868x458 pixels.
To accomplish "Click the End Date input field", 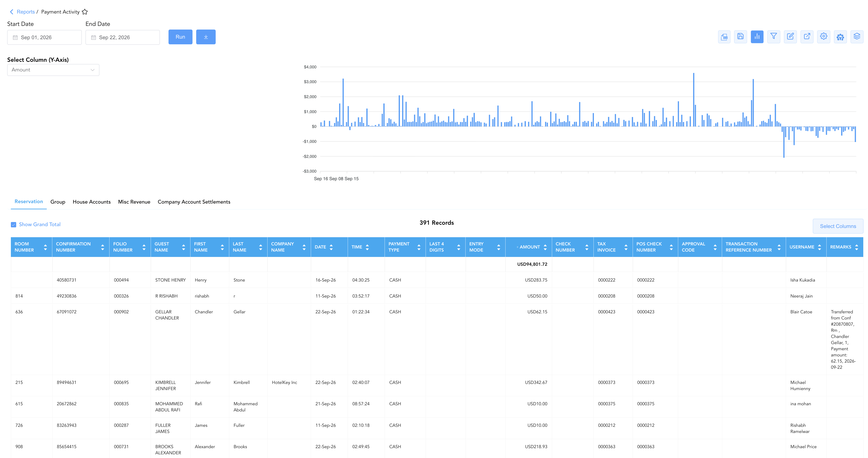I will (x=123, y=37).
